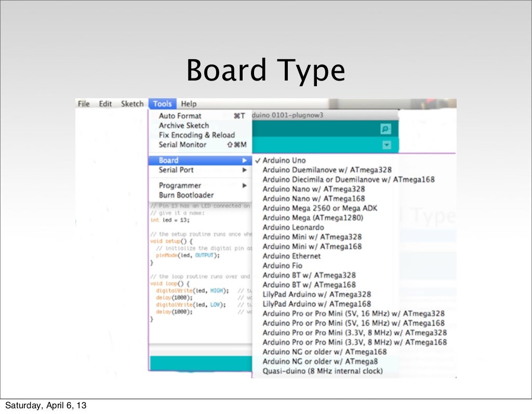The image size is (532, 414).
Task: Open the Serial Monitor magnifier icon
Action: tap(385, 129)
